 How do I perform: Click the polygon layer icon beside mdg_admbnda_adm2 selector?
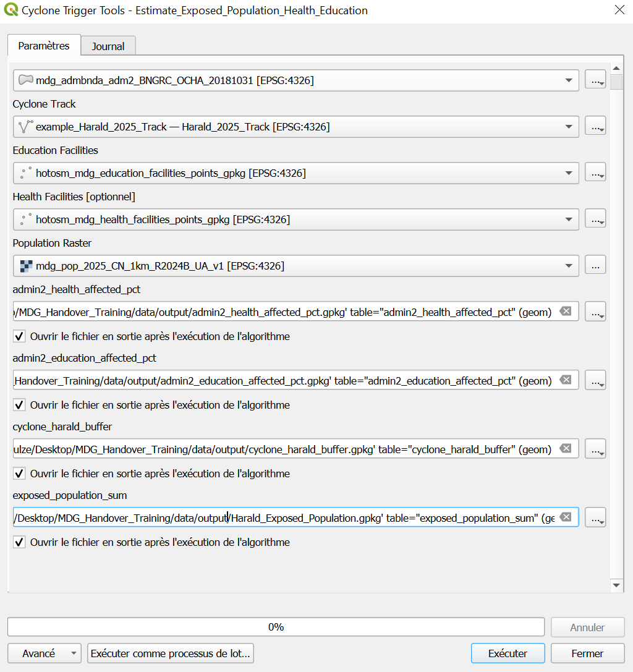(26, 80)
